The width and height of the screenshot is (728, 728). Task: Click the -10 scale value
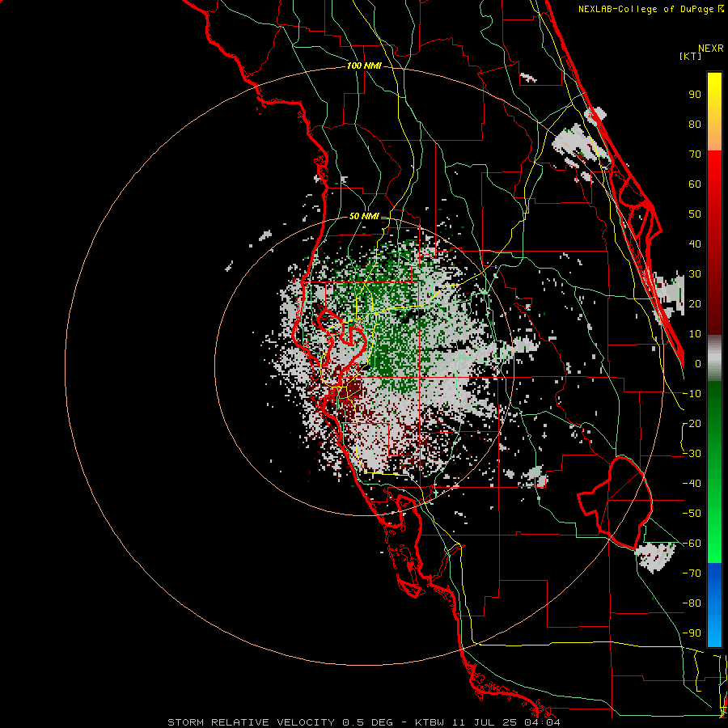pos(692,394)
